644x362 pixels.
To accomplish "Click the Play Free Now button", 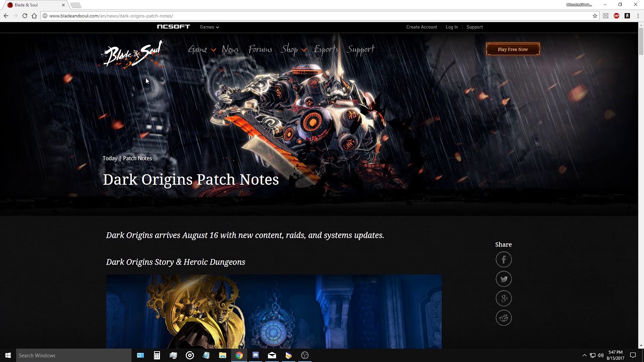I will [x=513, y=49].
